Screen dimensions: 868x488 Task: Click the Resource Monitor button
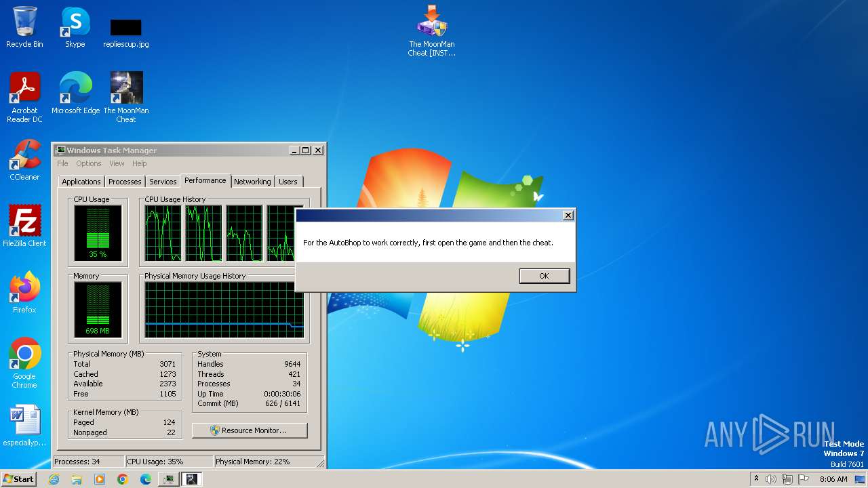tap(250, 430)
